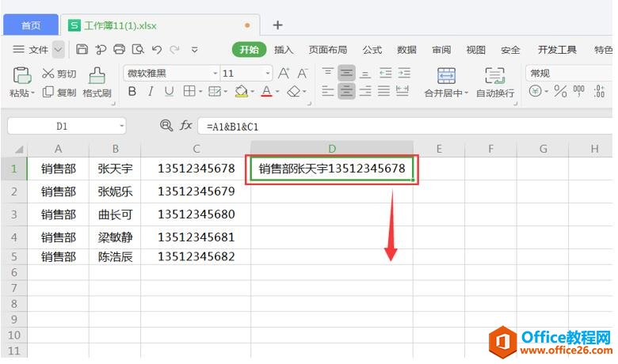Click the increase decimal icon
This screenshot has height=364, width=618.
599,91
